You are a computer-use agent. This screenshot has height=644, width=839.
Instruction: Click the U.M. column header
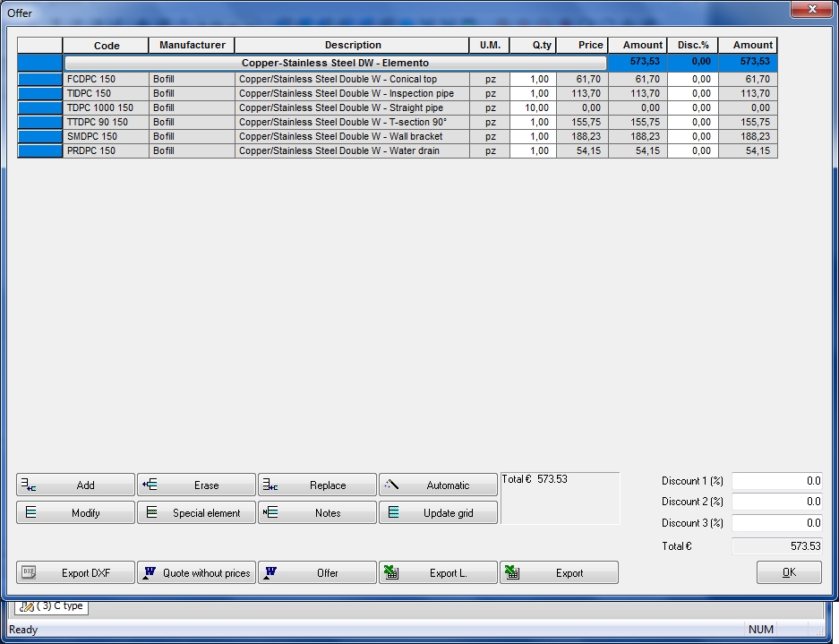pos(490,46)
